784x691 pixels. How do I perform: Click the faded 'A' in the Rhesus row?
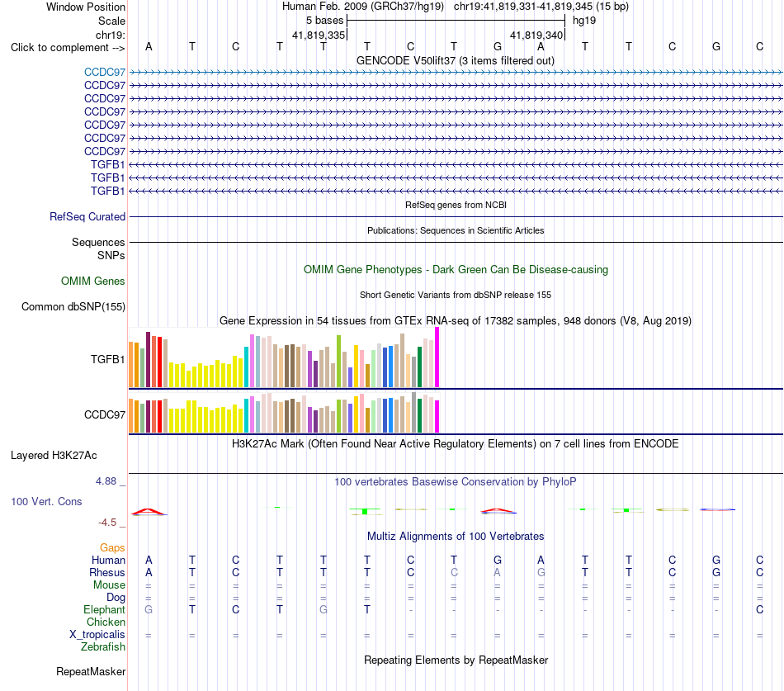(x=497, y=572)
